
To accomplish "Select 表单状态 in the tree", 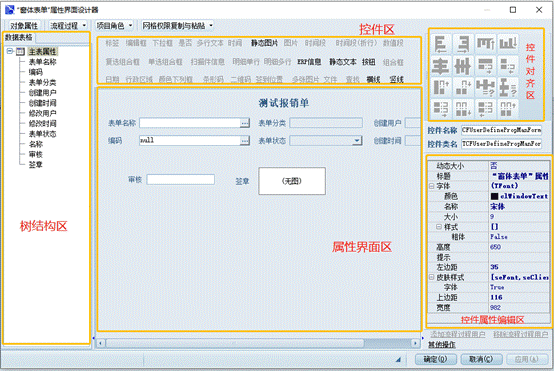I will click(42, 134).
